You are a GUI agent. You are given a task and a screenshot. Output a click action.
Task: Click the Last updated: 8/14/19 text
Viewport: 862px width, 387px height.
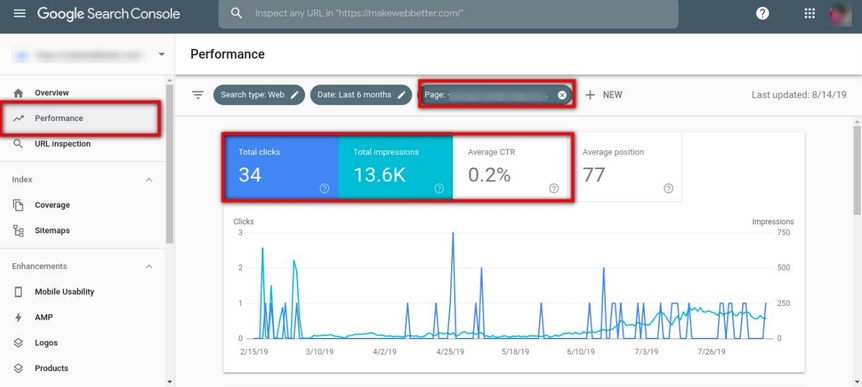(799, 95)
